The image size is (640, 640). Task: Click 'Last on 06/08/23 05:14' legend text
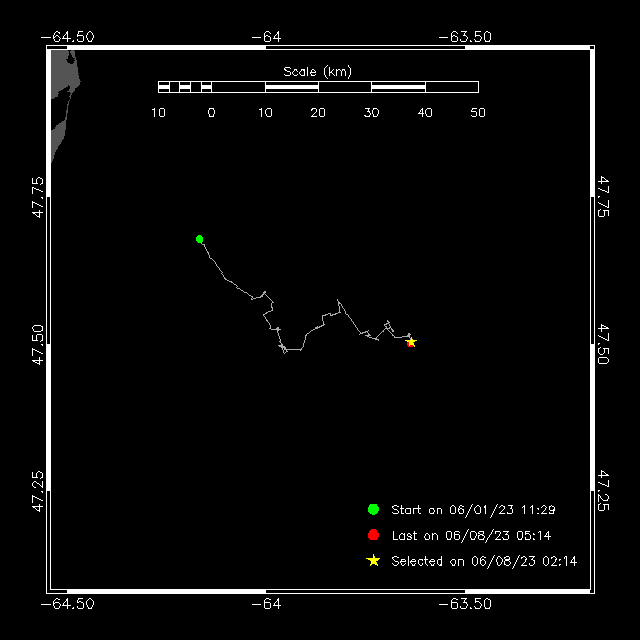click(471, 536)
